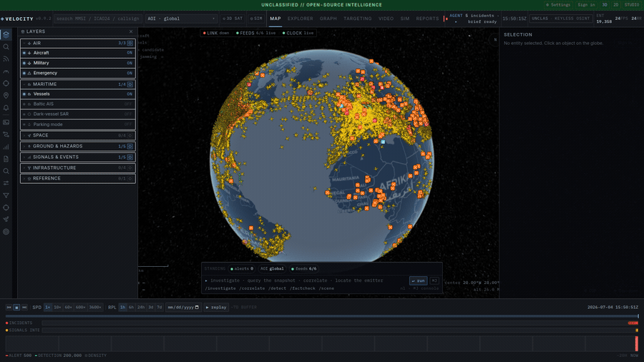Open the STUDIO button
The height and width of the screenshot is (362, 644).
(632, 5)
